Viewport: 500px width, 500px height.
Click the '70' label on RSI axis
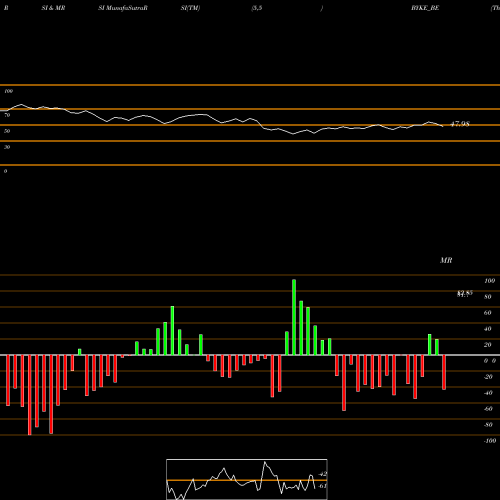click(7, 115)
